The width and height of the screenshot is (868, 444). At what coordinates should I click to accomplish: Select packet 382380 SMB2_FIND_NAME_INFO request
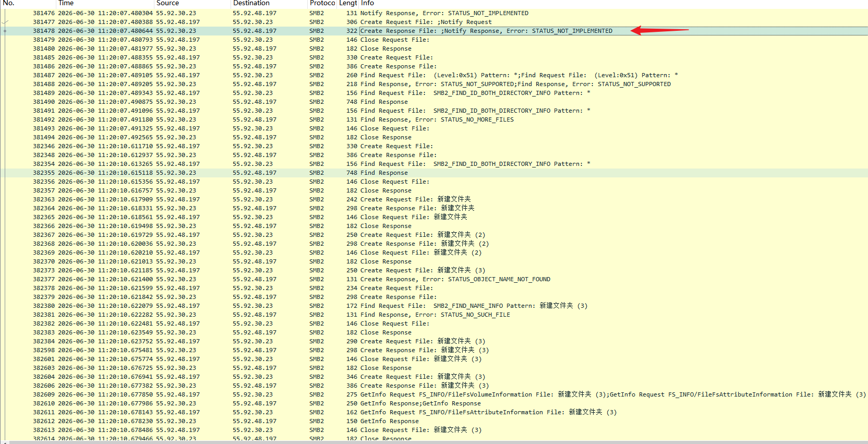(x=434, y=306)
